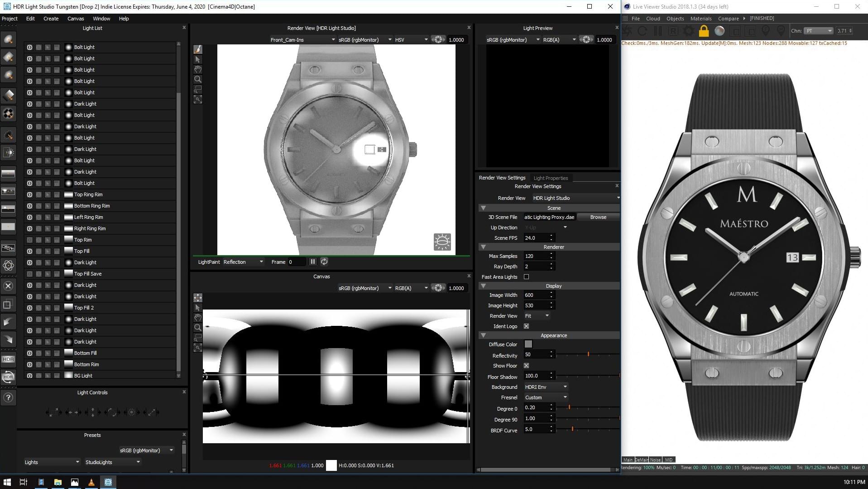Image resolution: width=868 pixels, height=489 pixels.
Task: Enable the Fast Area Lights checkbox
Action: click(526, 276)
